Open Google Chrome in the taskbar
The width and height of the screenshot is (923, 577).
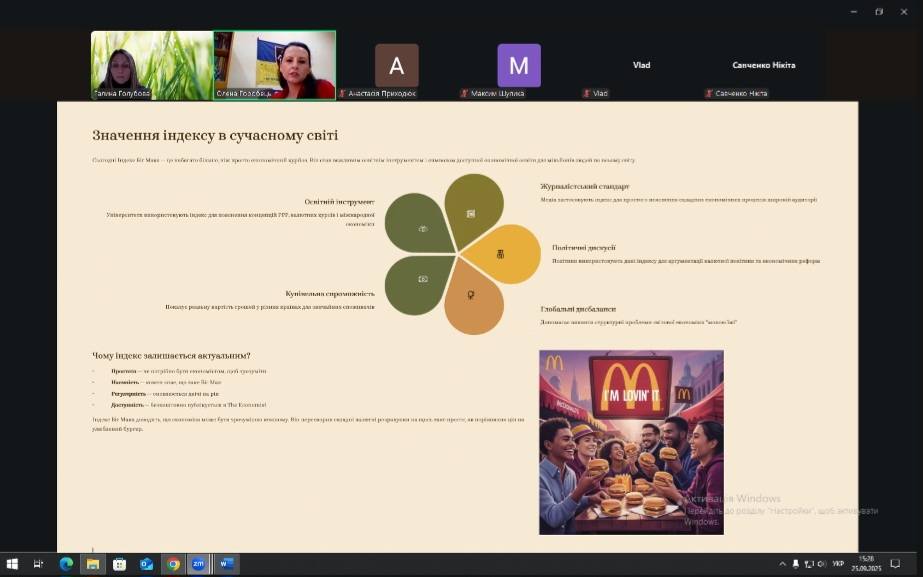point(173,564)
